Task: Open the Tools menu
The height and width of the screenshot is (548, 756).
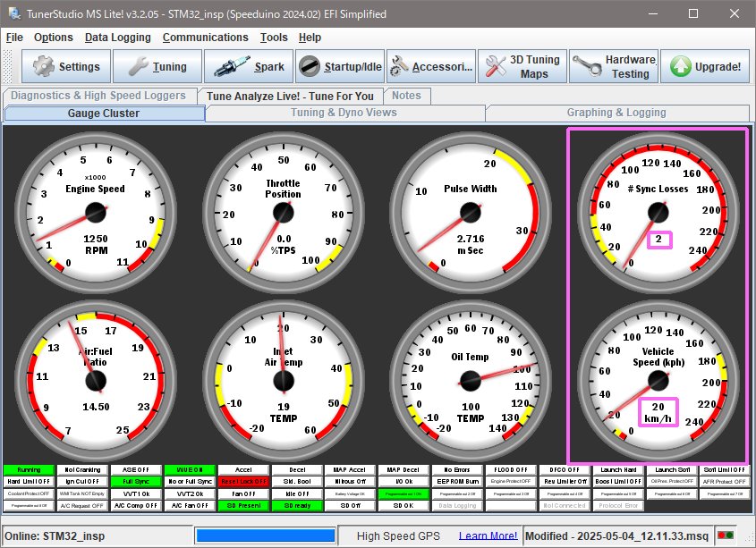Action: 274,38
